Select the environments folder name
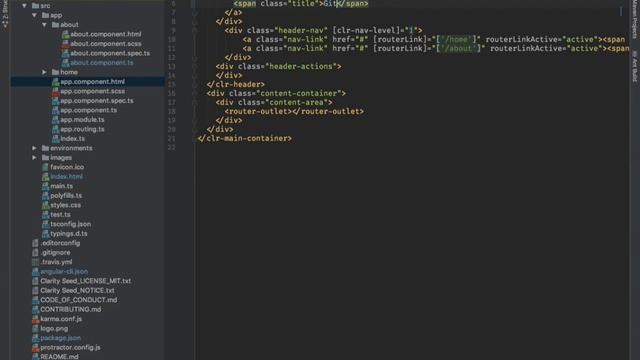The image size is (640, 360). pyautogui.click(x=71, y=148)
